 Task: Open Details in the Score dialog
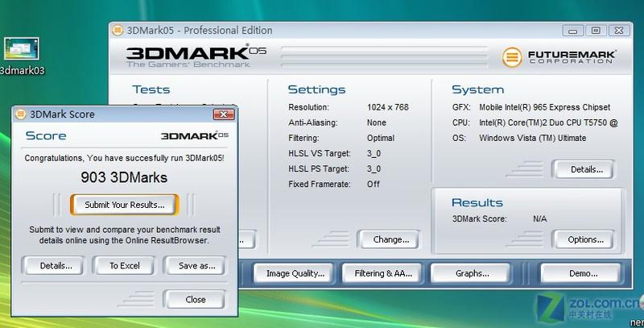pyautogui.click(x=56, y=266)
